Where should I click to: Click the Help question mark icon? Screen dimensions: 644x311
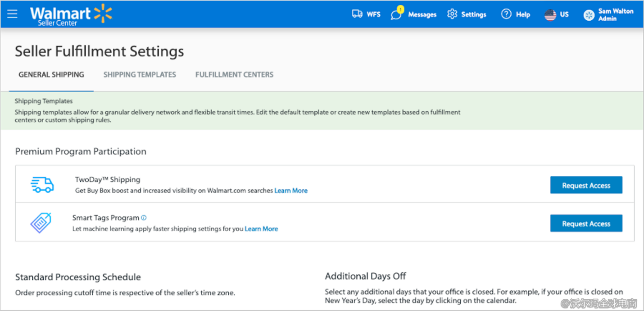pos(506,14)
